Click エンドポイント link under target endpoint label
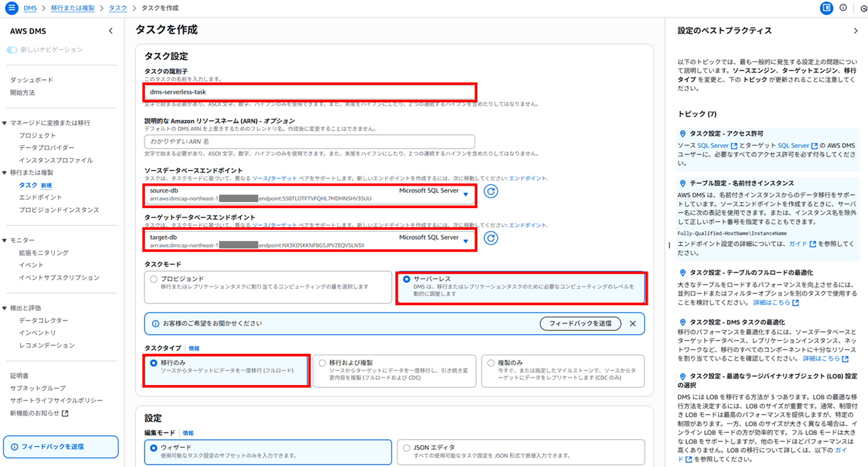Image resolution: width=868 pixels, height=467 pixels. (528, 225)
